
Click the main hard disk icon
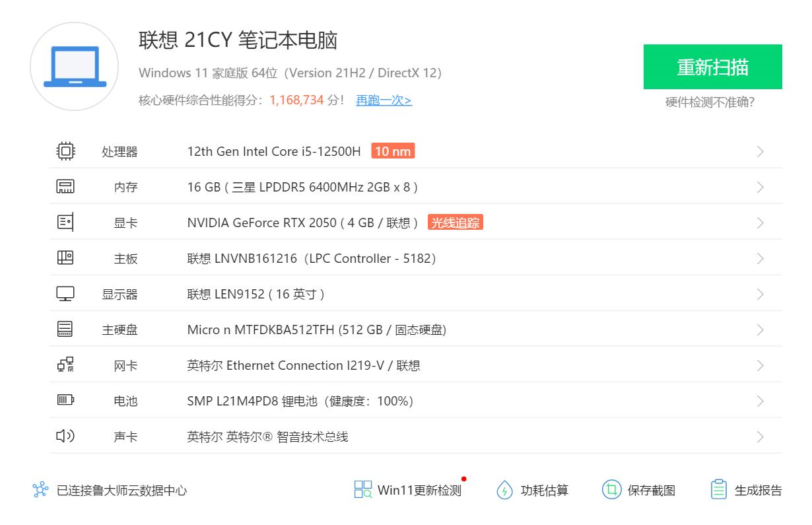pos(65,330)
